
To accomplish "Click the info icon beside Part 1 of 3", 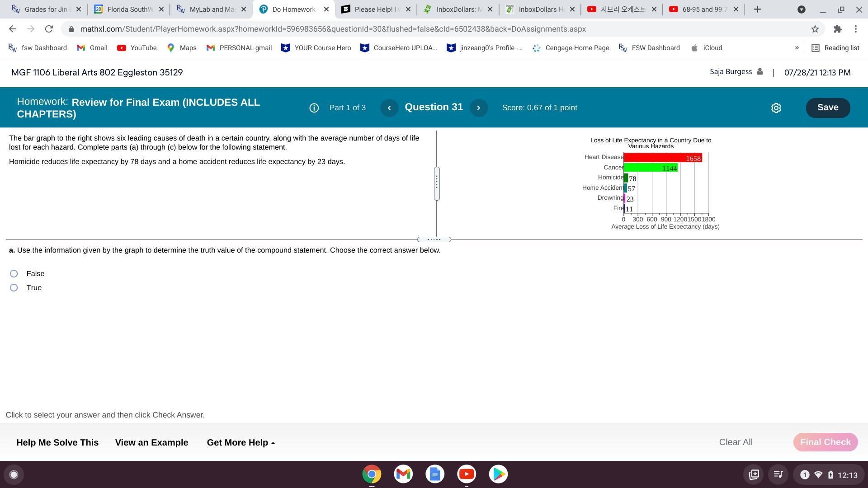I will click(x=314, y=108).
